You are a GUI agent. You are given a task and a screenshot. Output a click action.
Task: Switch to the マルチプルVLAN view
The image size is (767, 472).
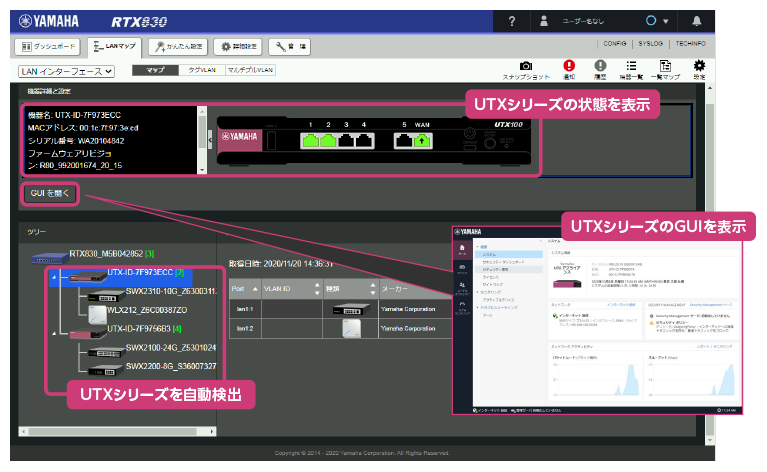(250, 70)
